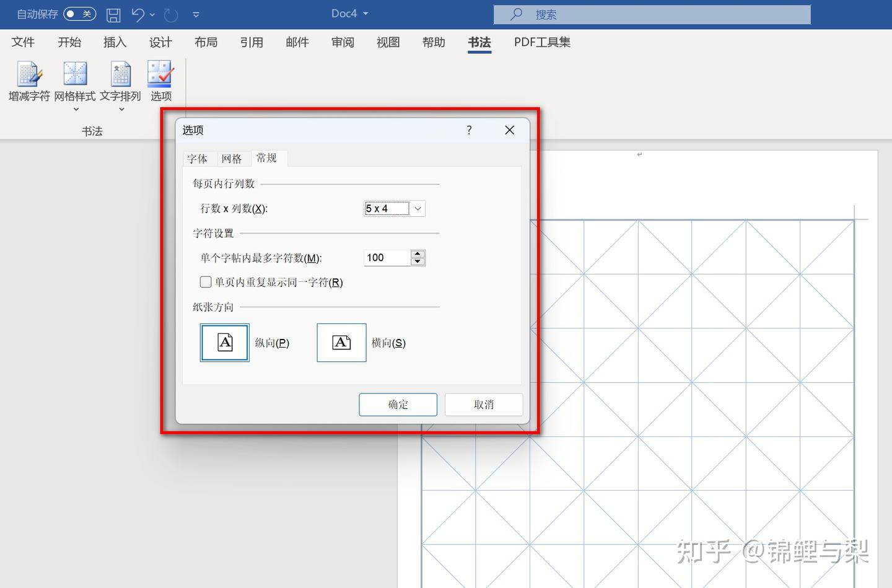892x588 pixels.
Task: Open the 开始 ribbon tab
Action: (69, 42)
